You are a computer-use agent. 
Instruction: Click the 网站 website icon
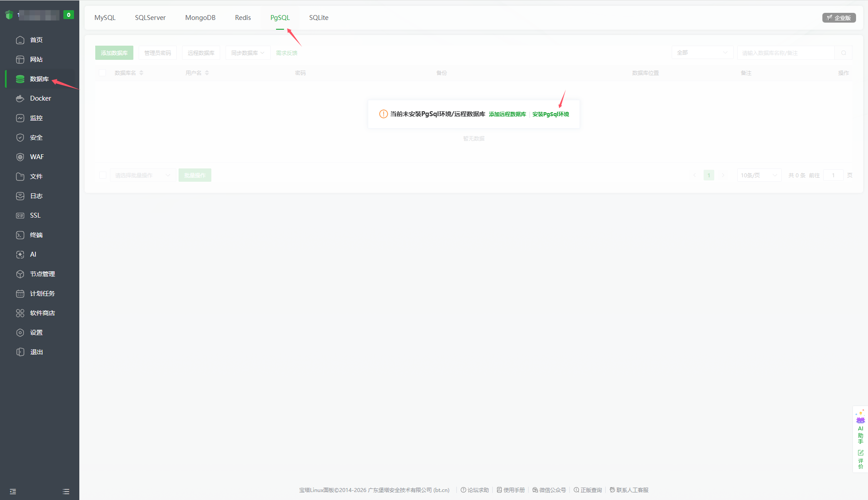pyautogui.click(x=20, y=59)
